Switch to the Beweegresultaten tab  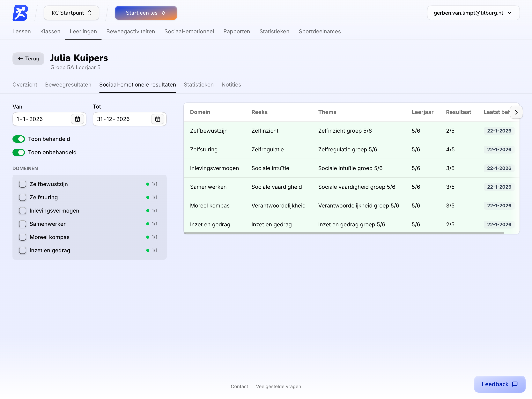pyautogui.click(x=68, y=85)
